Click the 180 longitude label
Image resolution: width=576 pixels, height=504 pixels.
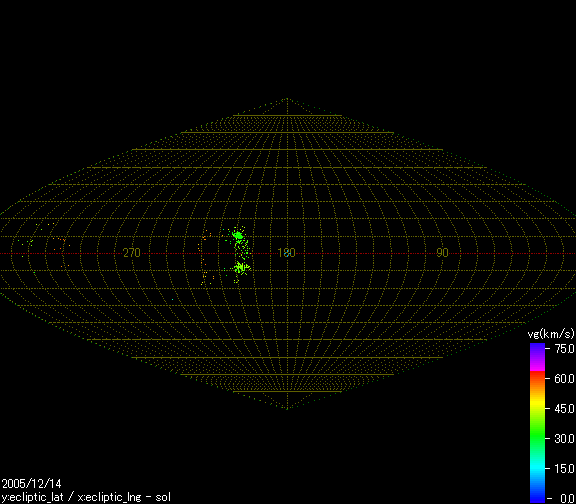(287, 253)
